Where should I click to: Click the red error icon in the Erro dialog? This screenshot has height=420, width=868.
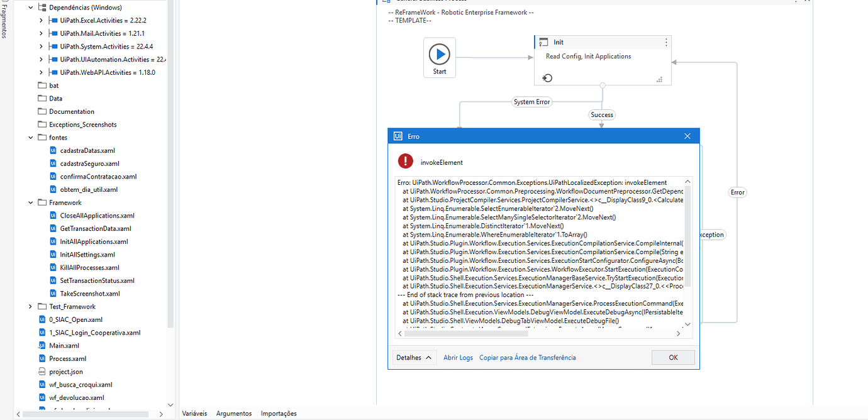pyautogui.click(x=406, y=161)
